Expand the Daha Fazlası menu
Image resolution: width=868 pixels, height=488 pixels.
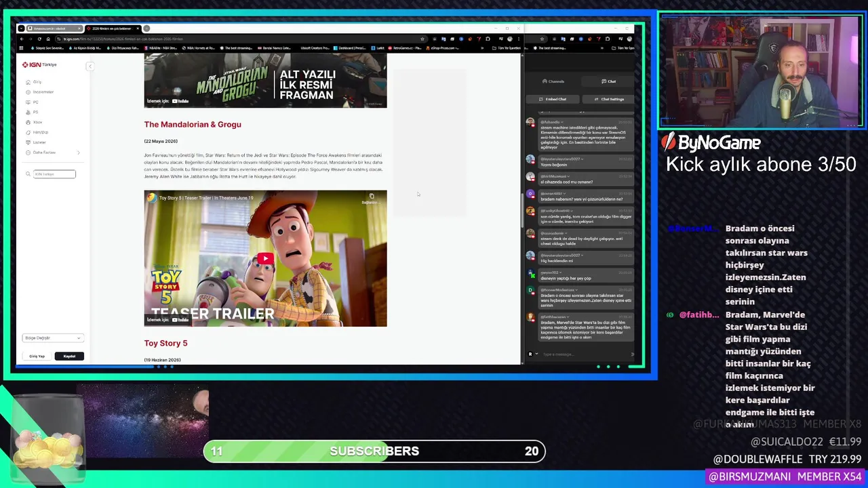click(52, 152)
